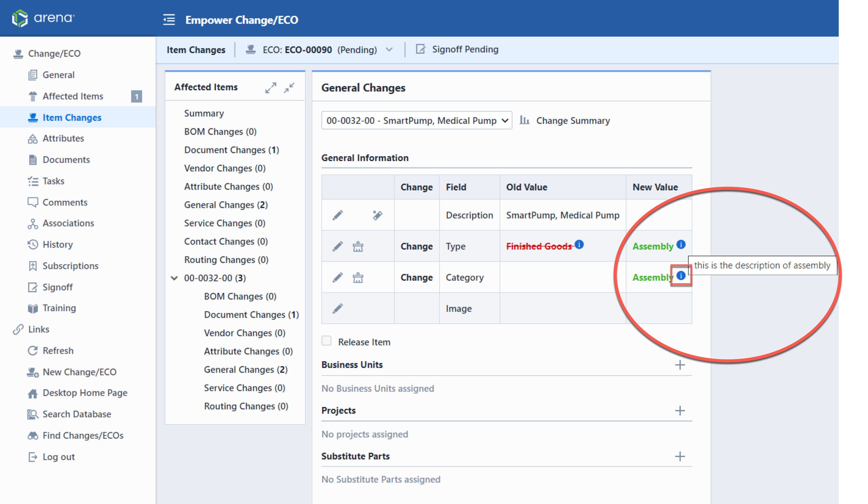Click the eraser icon in Description row
The height and width of the screenshot is (504, 868).
377,215
